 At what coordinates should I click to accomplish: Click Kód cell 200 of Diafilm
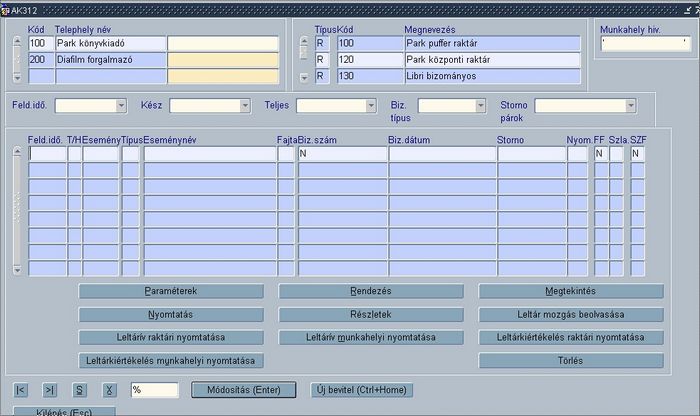[x=41, y=60]
